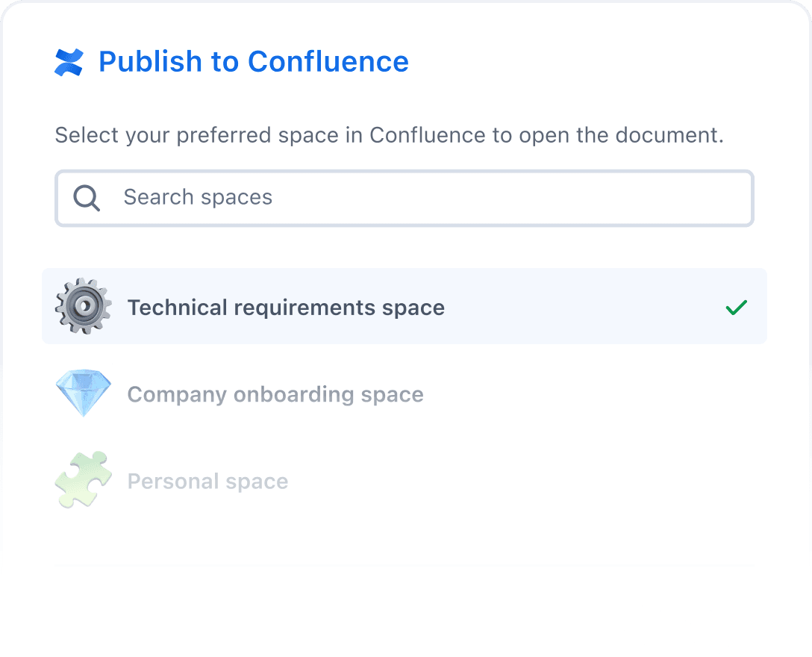Click the gear icon for Technical requirements
The width and height of the screenshot is (812, 657).
[x=84, y=306]
